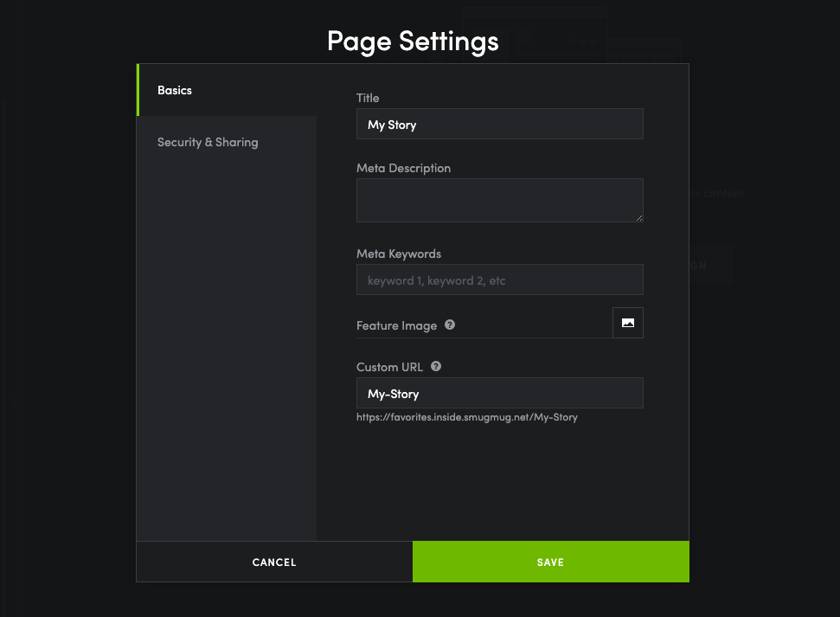This screenshot has width=840, height=617.
Task: Switch to the Basics tab
Action: (x=175, y=90)
